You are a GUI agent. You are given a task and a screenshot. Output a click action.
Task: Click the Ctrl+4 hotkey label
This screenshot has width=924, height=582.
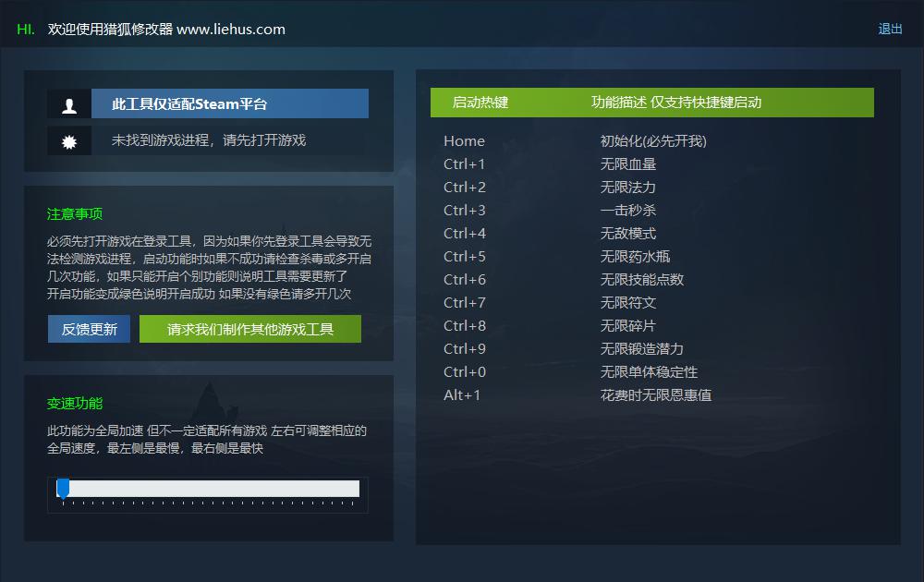tap(465, 234)
